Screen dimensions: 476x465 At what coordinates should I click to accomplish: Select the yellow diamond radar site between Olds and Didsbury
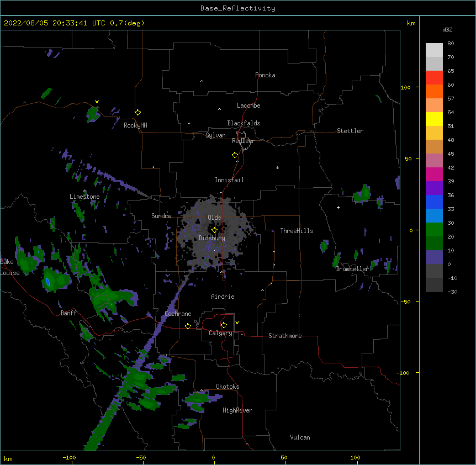[214, 230]
